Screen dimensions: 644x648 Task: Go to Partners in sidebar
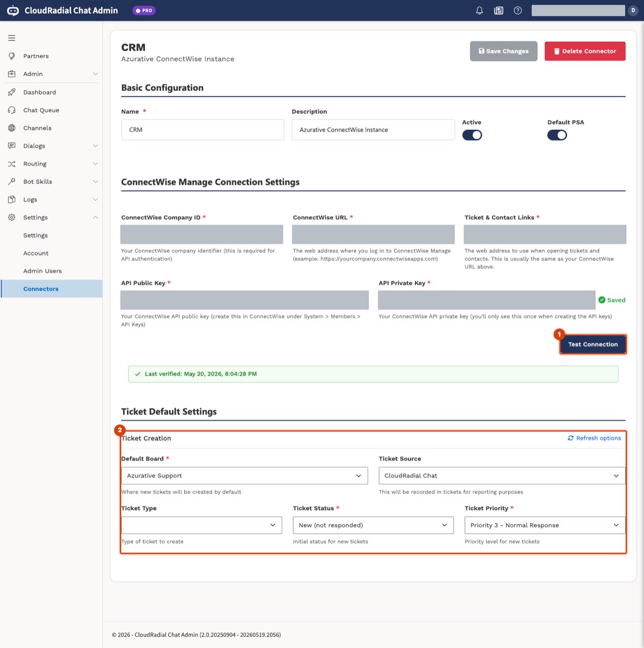(x=36, y=56)
